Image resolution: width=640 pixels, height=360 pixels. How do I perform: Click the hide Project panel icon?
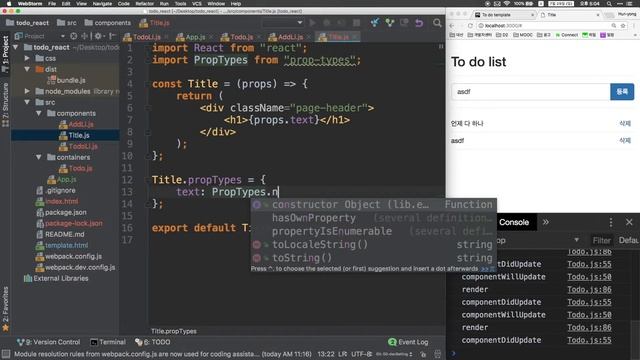(112, 36)
